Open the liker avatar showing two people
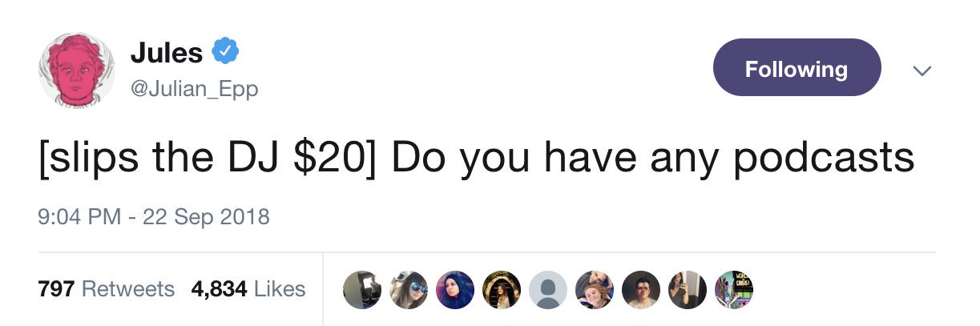This screenshot has height=326, width=980. point(595,289)
